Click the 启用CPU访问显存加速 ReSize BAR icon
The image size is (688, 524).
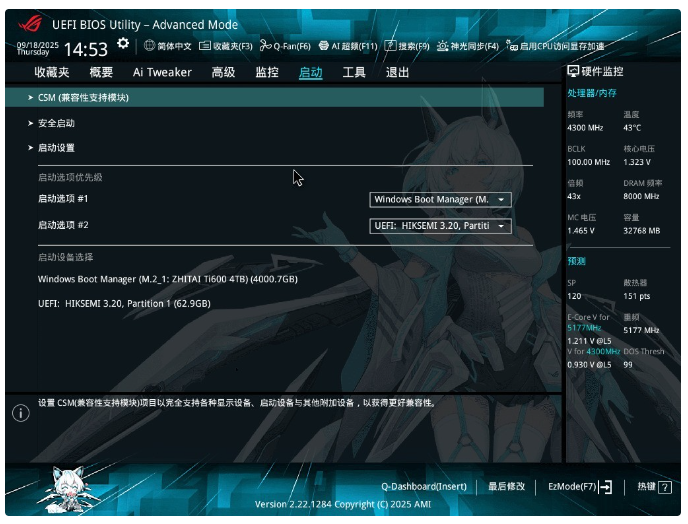(x=512, y=45)
